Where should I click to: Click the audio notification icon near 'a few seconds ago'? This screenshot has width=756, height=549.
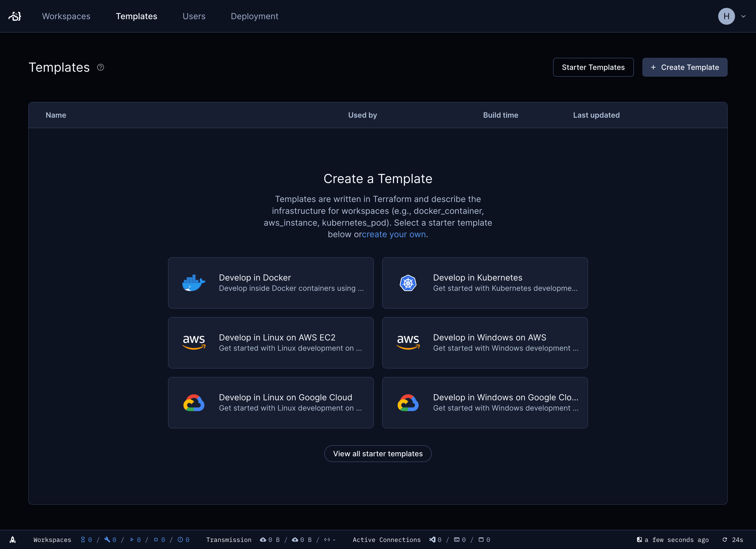pyautogui.click(x=639, y=540)
